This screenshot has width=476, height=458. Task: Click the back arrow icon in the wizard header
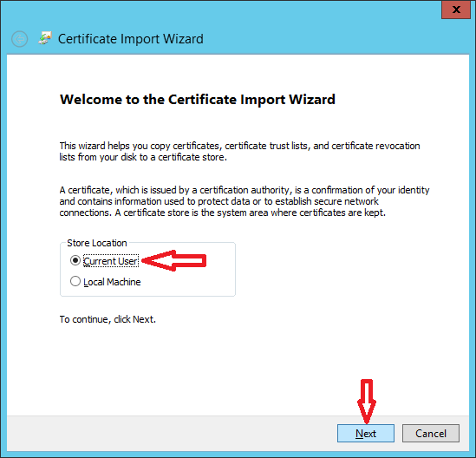20,39
